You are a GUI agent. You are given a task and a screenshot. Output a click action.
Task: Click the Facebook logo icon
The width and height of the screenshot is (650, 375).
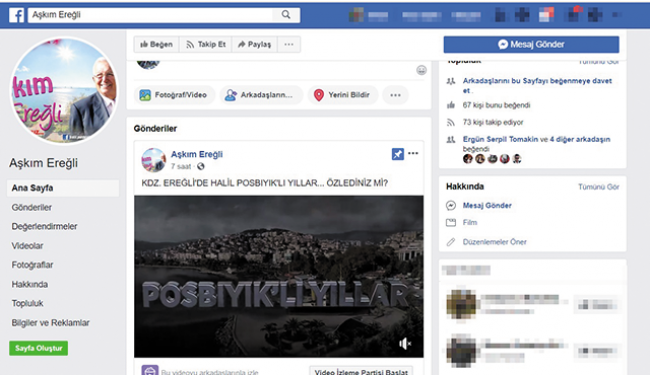(17, 15)
